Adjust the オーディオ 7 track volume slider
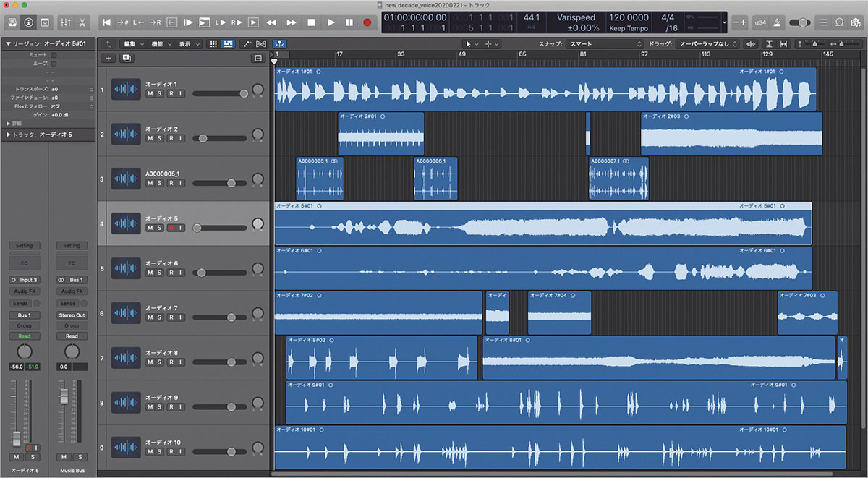Screen dimensions: 868x478 point(220,317)
